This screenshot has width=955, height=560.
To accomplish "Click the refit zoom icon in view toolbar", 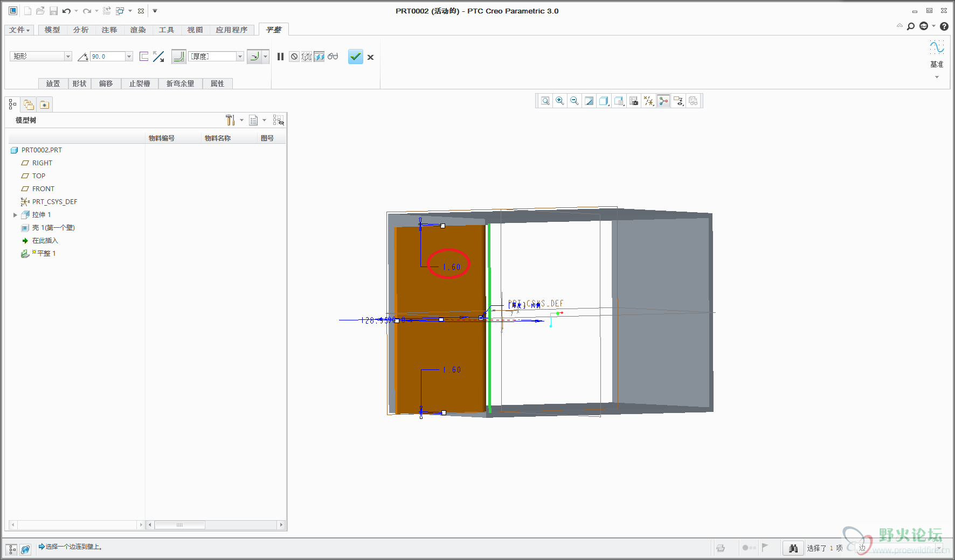I will [x=545, y=101].
